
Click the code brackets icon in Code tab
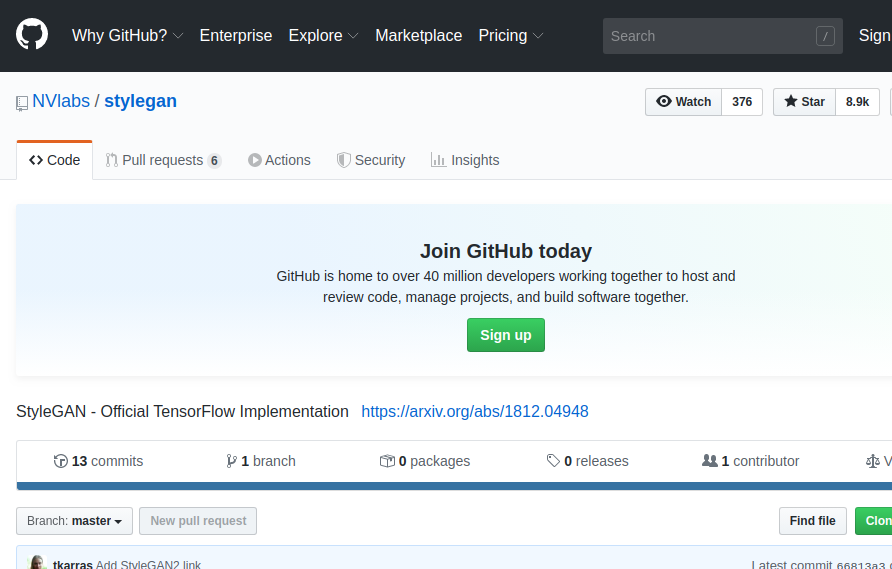(36, 160)
